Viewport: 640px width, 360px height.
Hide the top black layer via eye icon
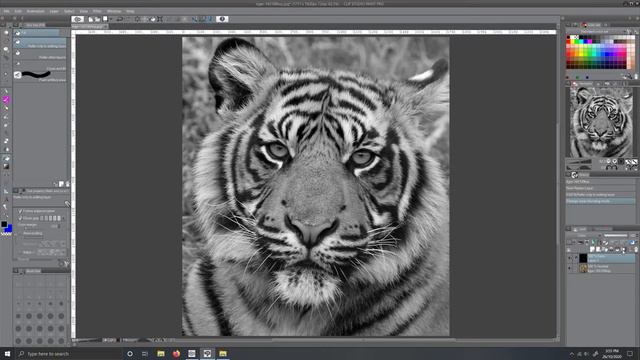[x=570, y=258]
